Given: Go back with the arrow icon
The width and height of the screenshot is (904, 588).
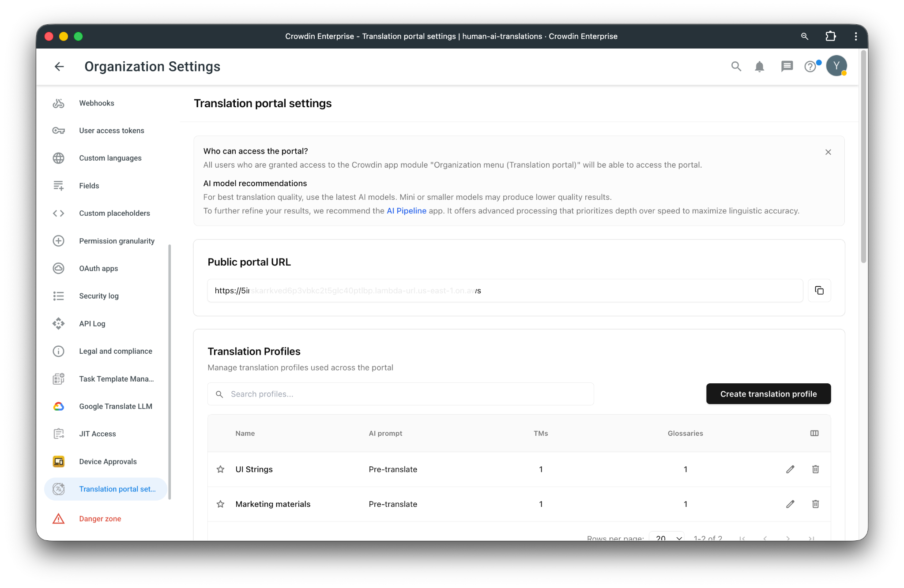Looking at the screenshot, I should pyautogui.click(x=59, y=67).
